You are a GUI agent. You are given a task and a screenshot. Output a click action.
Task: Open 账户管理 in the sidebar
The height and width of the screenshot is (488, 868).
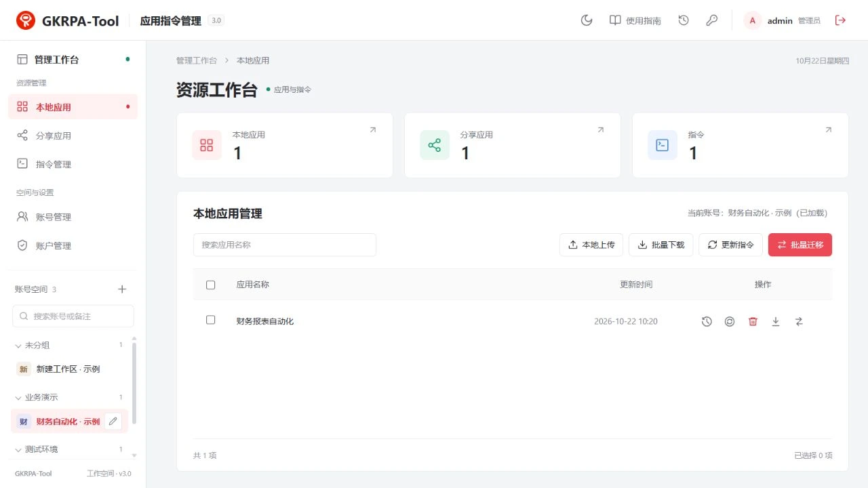point(73,245)
